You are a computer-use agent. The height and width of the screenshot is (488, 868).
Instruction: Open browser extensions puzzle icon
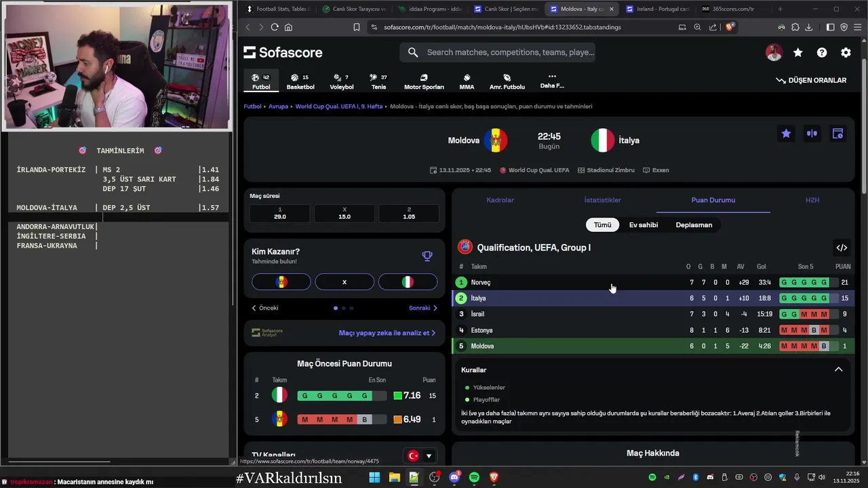[795, 27]
